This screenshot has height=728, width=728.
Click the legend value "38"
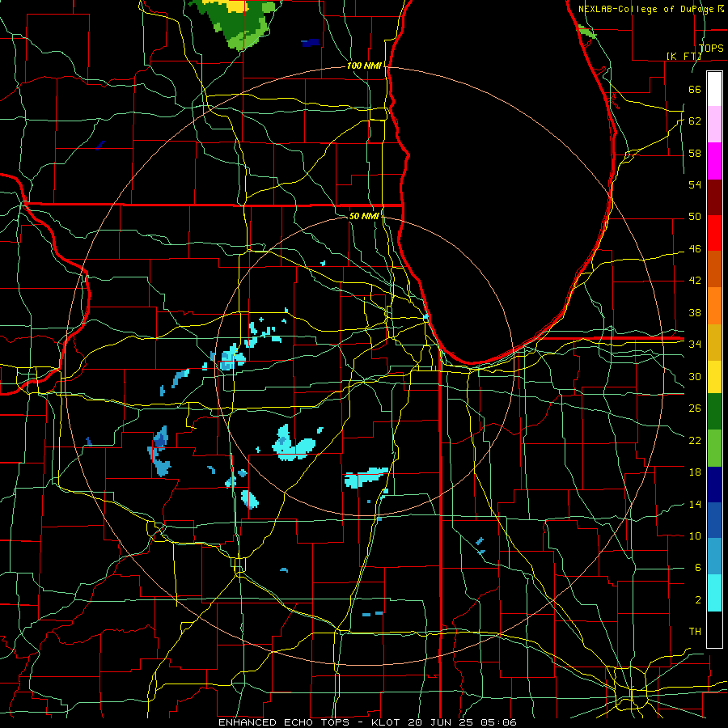tap(695, 312)
